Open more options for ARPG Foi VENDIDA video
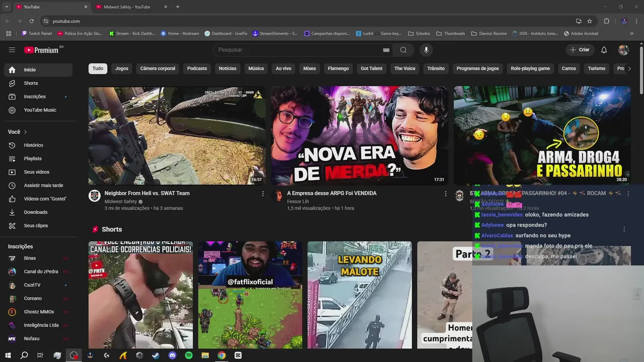Viewport: 644px width, 362px height. [445, 194]
